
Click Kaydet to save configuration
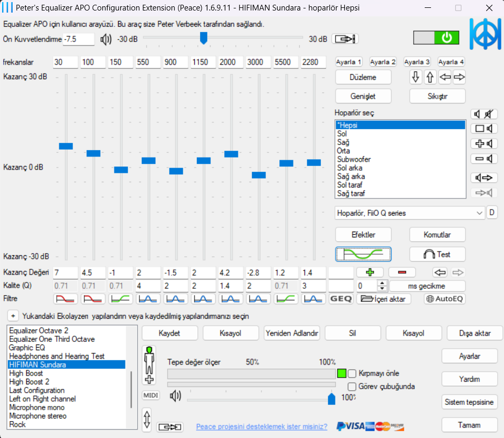tap(170, 333)
